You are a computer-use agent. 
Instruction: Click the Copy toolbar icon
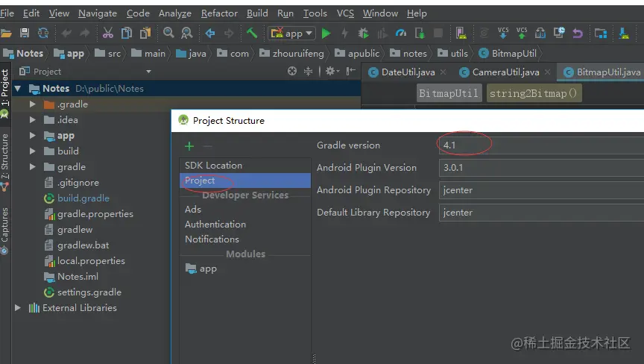tap(127, 33)
